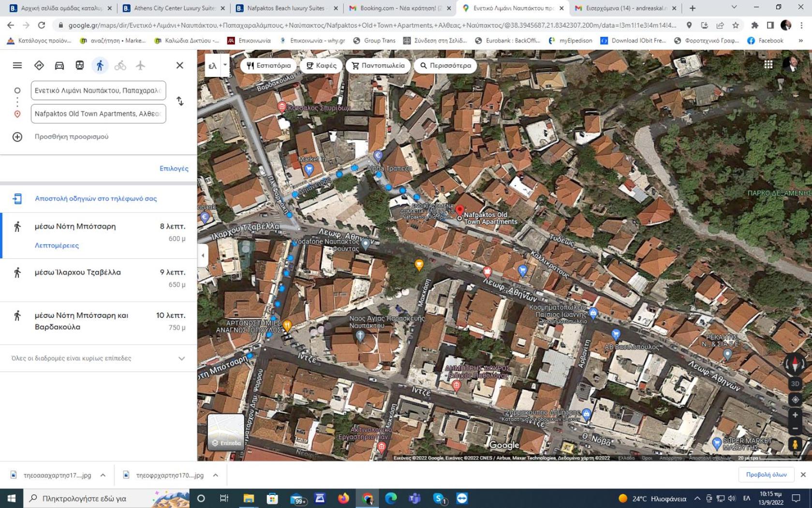This screenshot has width=812, height=508.
Task: Open the Google apps grid icon
Action: pyautogui.click(x=768, y=64)
